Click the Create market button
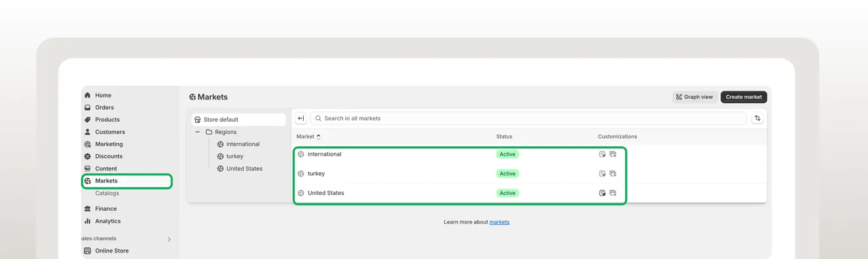 744,97
